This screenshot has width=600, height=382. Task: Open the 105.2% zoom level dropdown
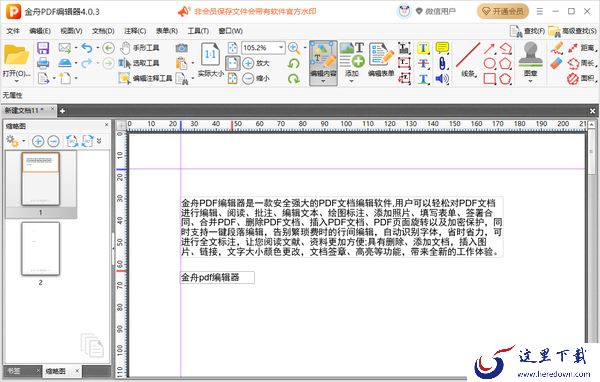tap(281, 48)
